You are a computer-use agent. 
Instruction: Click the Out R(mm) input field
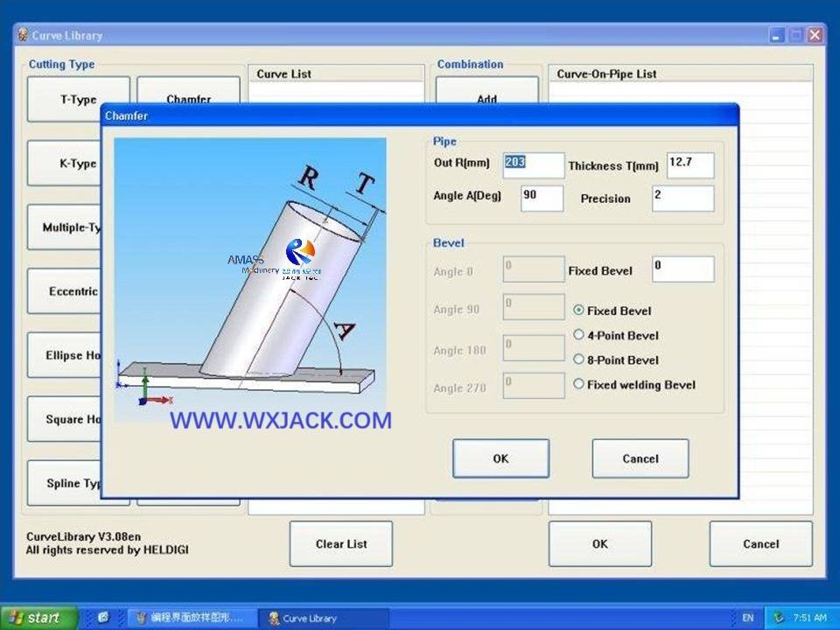coord(534,165)
